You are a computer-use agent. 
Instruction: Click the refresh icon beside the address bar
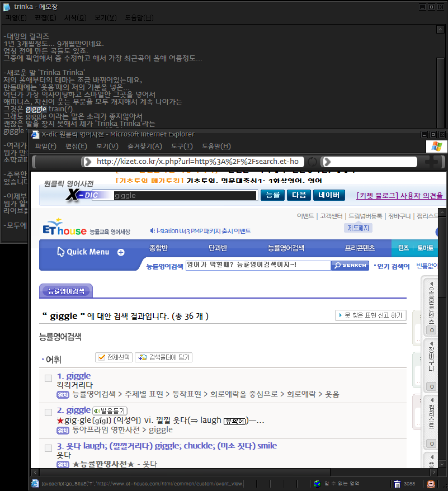312,162
